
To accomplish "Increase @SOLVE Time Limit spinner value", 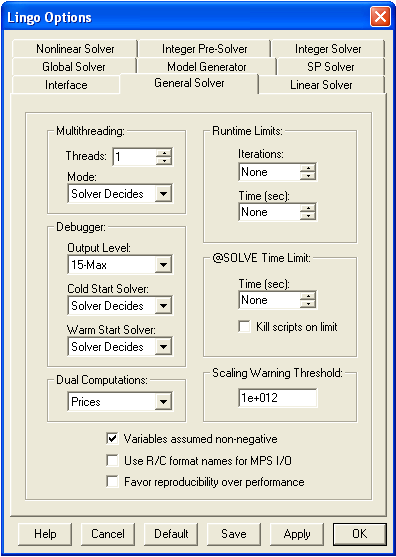I will (308, 296).
